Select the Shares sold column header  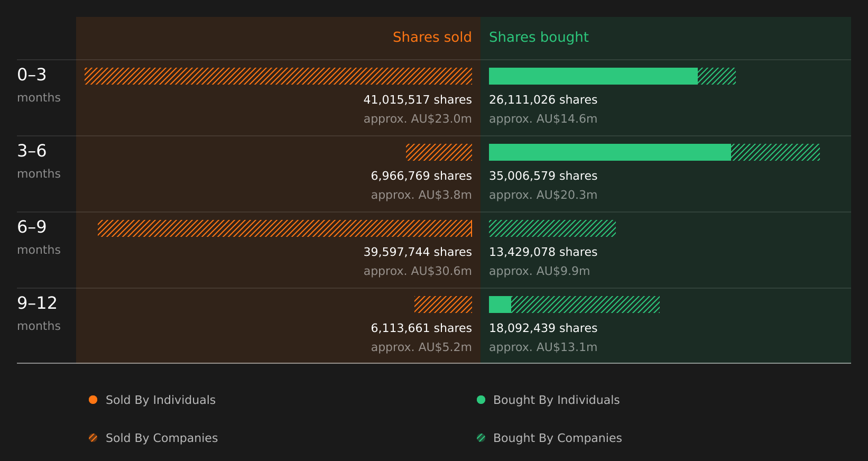(x=432, y=37)
